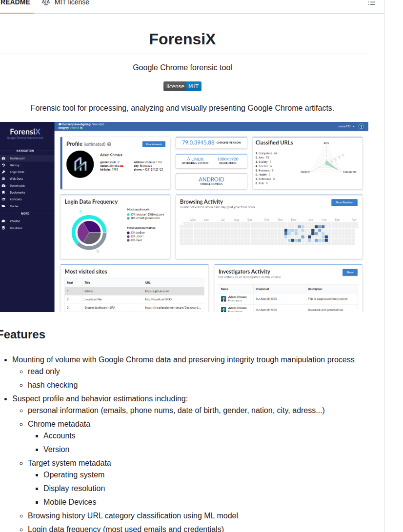Click the license MIT badge
Viewport: 403px width, 532px height.
point(182,86)
